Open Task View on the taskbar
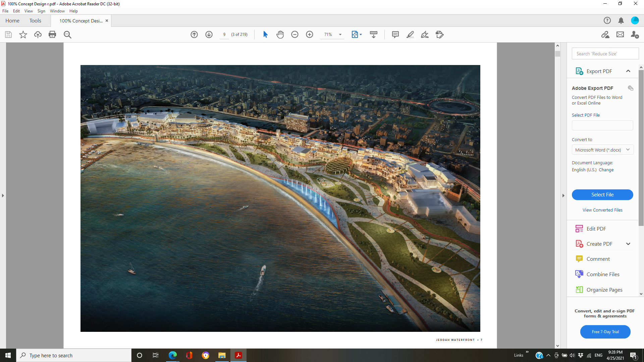The image size is (644, 362). (x=156, y=355)
